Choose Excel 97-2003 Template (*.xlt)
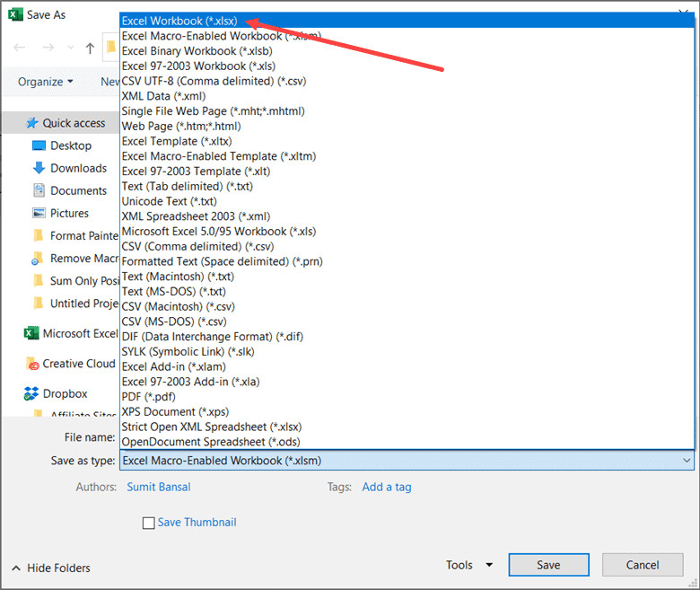Image resolution: width=700 pixels, height=590 pixels. click(407, 171)
